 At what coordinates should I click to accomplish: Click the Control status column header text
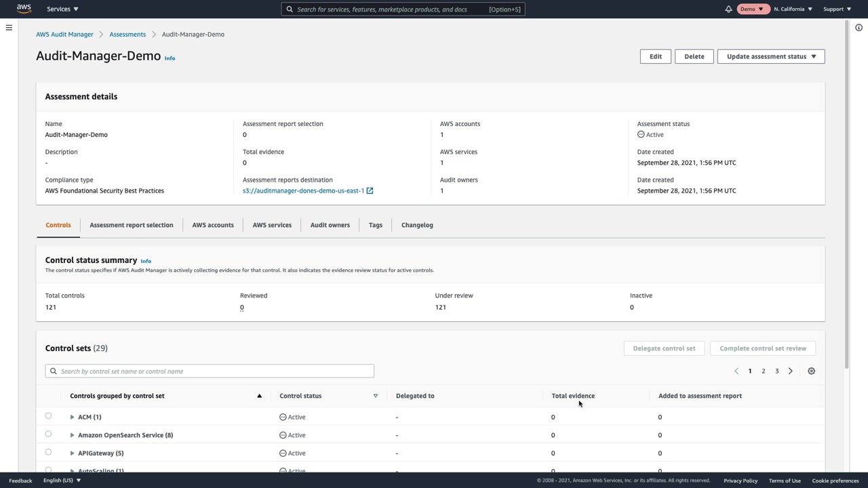point(300,396)
